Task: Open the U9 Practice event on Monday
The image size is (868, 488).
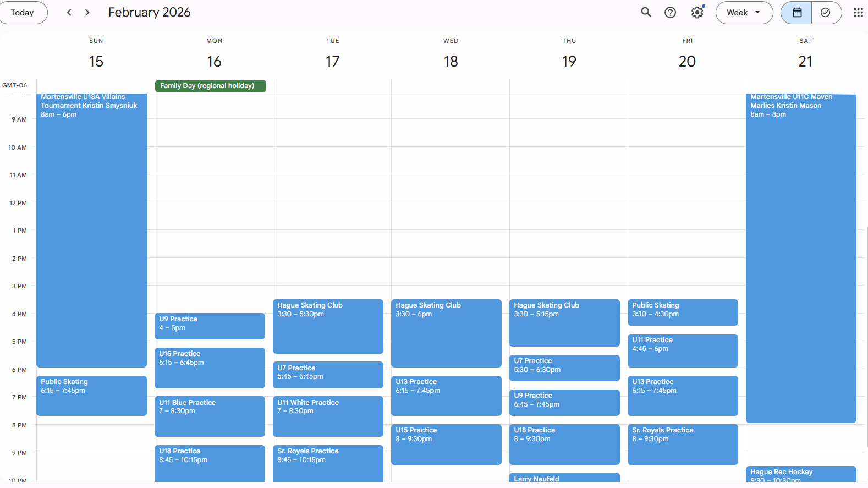Action: [x=210, y=326]
